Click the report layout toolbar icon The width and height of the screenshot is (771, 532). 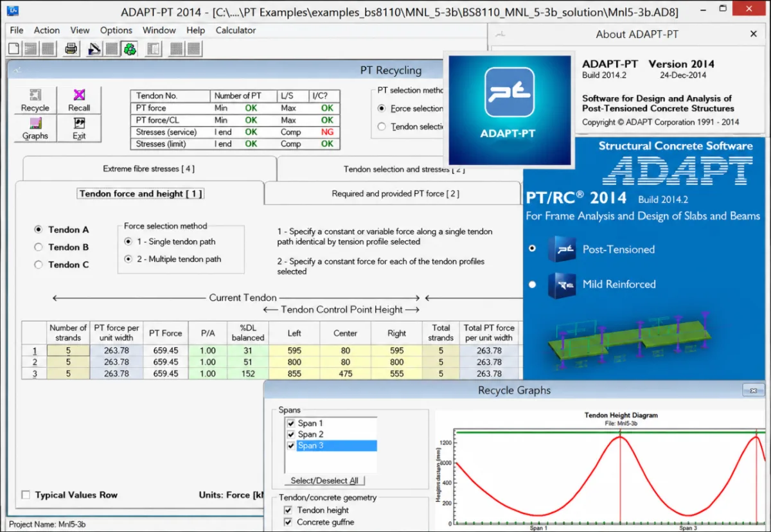click(x=154, y=48)
